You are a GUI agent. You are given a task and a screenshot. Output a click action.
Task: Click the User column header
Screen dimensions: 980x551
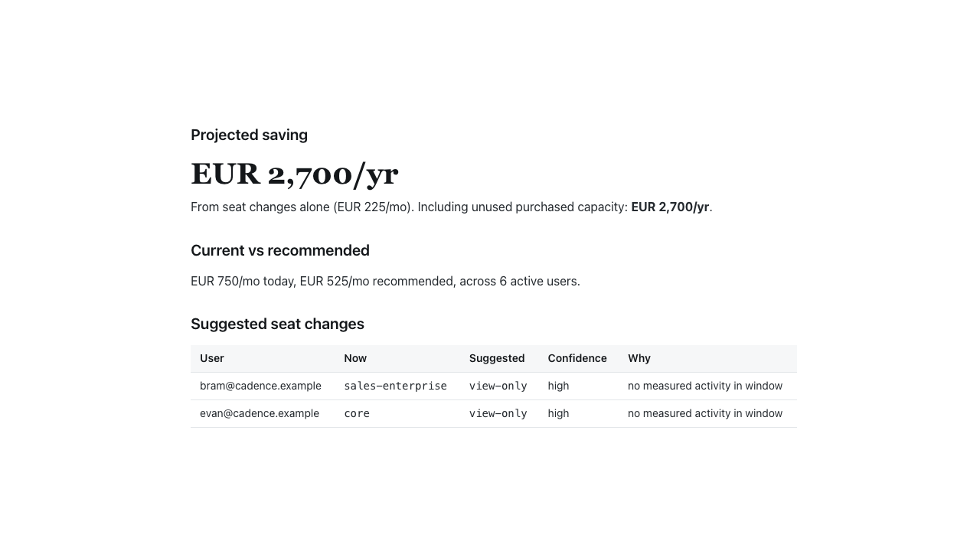(x=212, y=358)
